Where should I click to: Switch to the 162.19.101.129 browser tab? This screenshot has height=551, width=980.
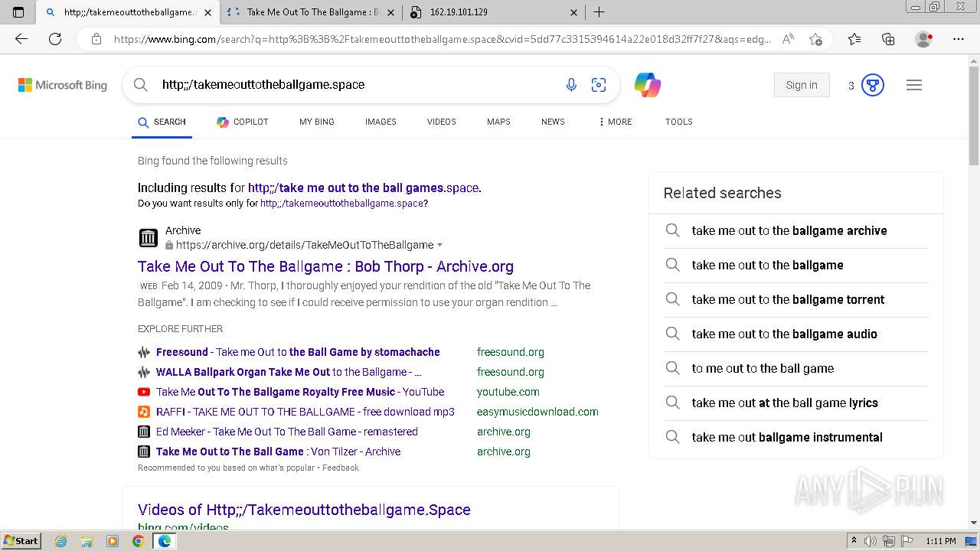(494, 12)
